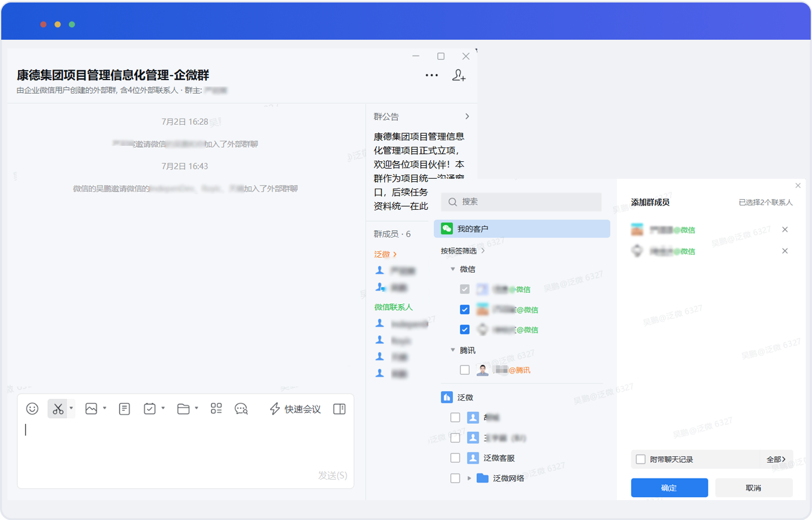
Task: Open the schedule icon dropdown arrow
Action: point(163,408)
